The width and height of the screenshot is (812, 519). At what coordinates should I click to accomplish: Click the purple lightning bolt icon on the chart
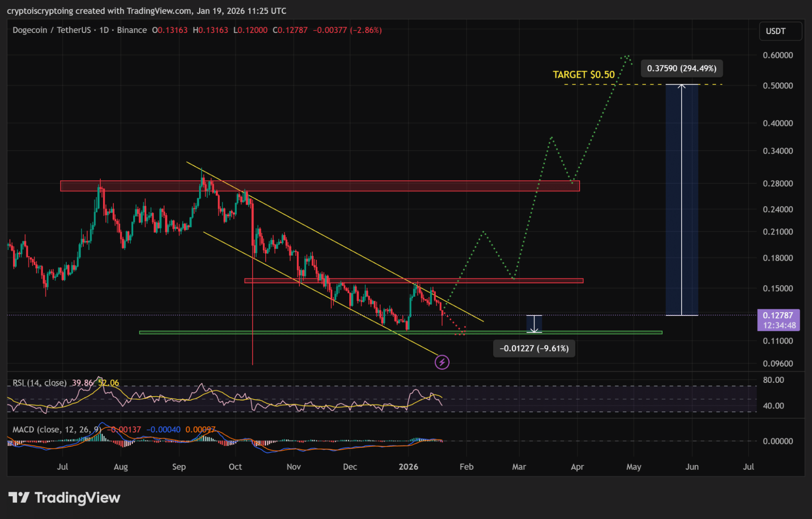tap(442, 362)
